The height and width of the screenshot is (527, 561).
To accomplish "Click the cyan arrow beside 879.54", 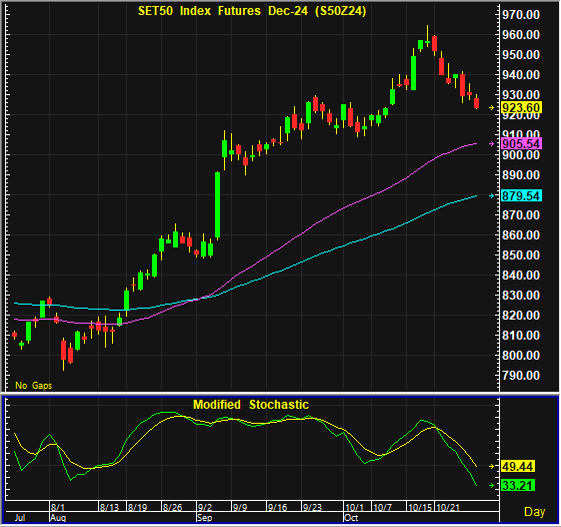I will [492, 196].
